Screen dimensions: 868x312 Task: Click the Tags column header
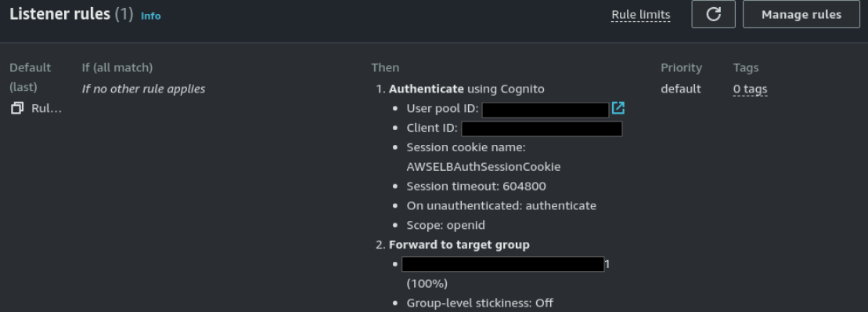[x=746, y=67]
